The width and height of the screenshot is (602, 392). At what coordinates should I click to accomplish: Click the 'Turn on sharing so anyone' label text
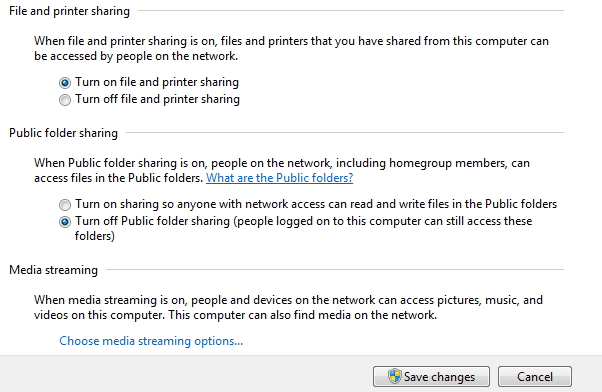pyautogui.click(x=316, y=204)
